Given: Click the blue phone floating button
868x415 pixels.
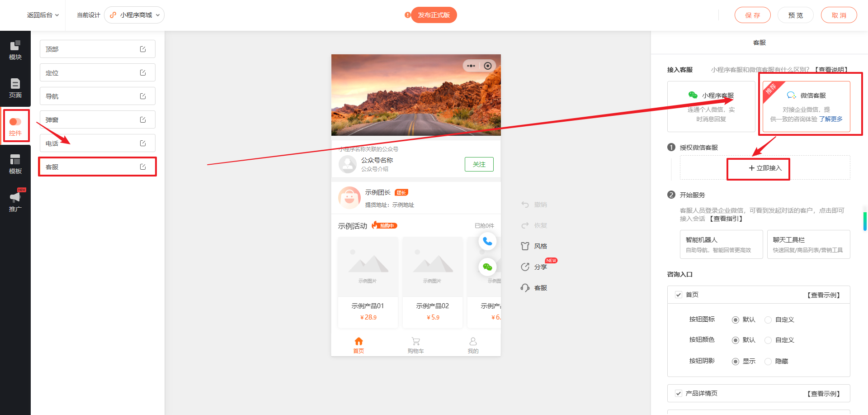Looking at the screenshot, I should click(487, 241).
